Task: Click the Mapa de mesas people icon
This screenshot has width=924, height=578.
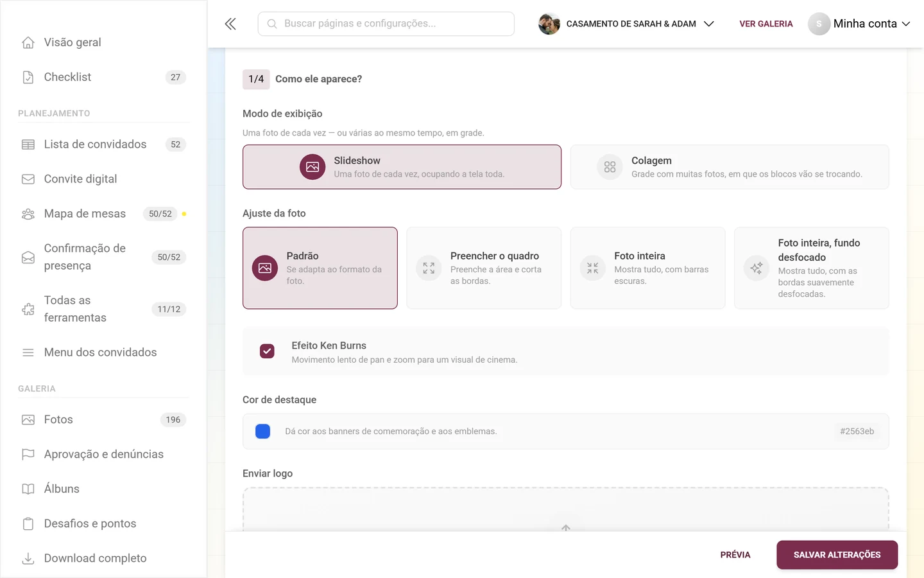Action: coord(28,214)
